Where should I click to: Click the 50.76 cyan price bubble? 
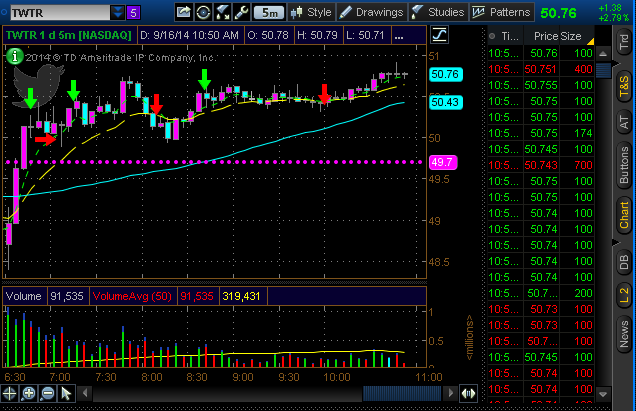[445, 74]
